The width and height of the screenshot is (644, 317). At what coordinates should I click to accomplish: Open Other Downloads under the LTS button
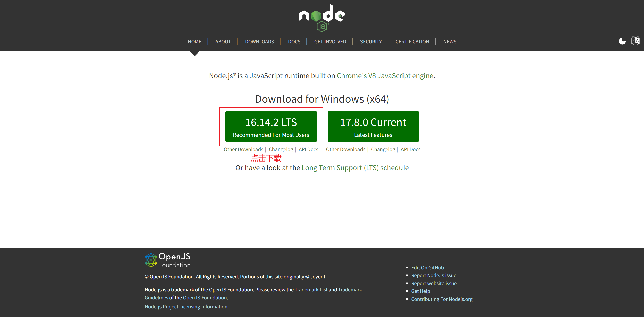(243, 149)
